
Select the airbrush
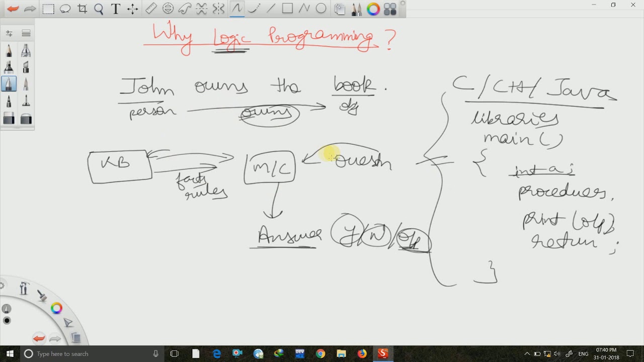[26, 50]
